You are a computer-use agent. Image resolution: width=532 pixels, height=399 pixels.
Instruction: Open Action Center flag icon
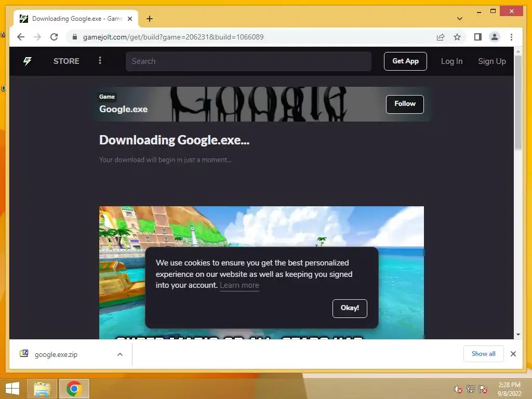[483, 389]
